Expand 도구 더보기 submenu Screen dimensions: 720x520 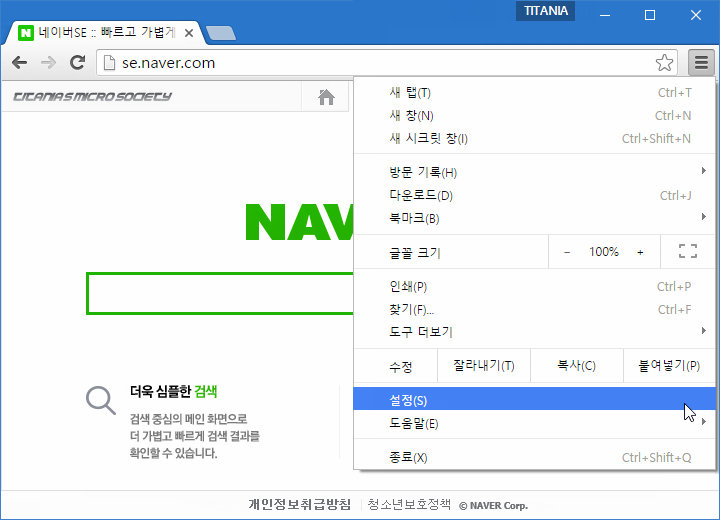pos(535,332)
